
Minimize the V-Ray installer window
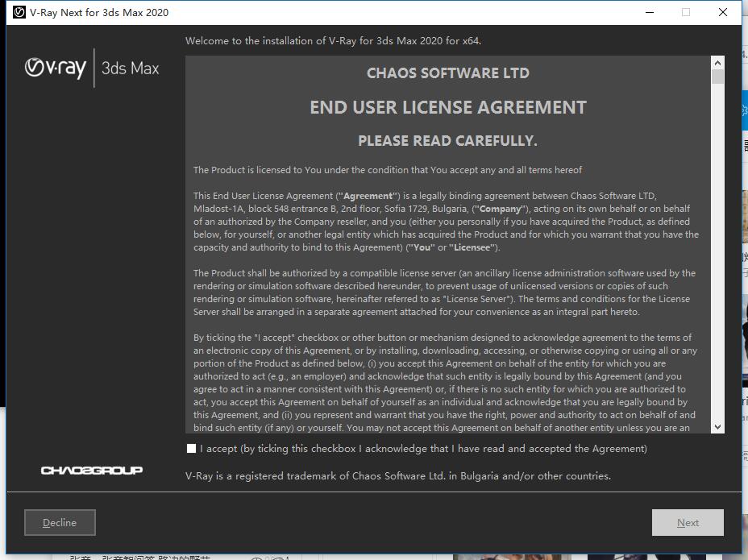pyautogui.click(x=650, y=12)
